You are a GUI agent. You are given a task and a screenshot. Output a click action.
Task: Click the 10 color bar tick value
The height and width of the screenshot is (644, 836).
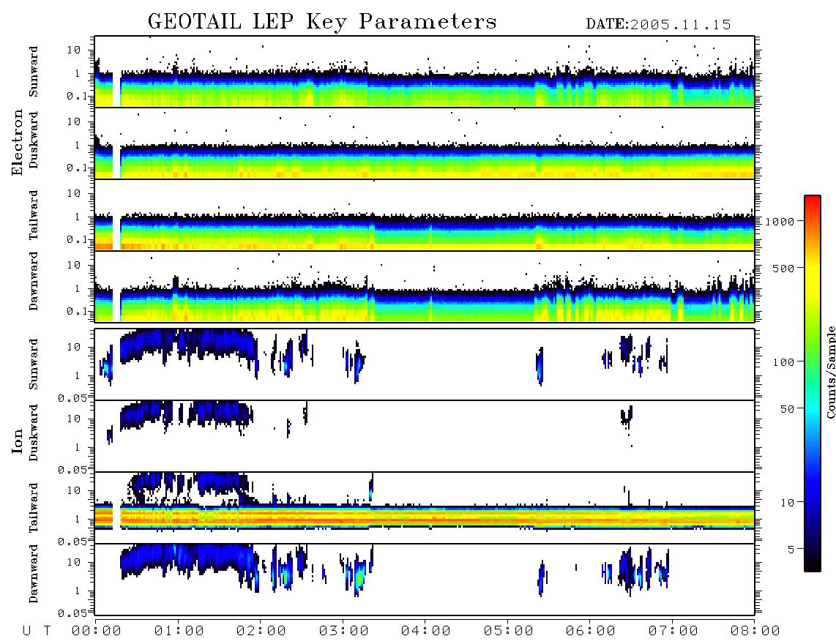pyautogui.click(x=788, y=503)
